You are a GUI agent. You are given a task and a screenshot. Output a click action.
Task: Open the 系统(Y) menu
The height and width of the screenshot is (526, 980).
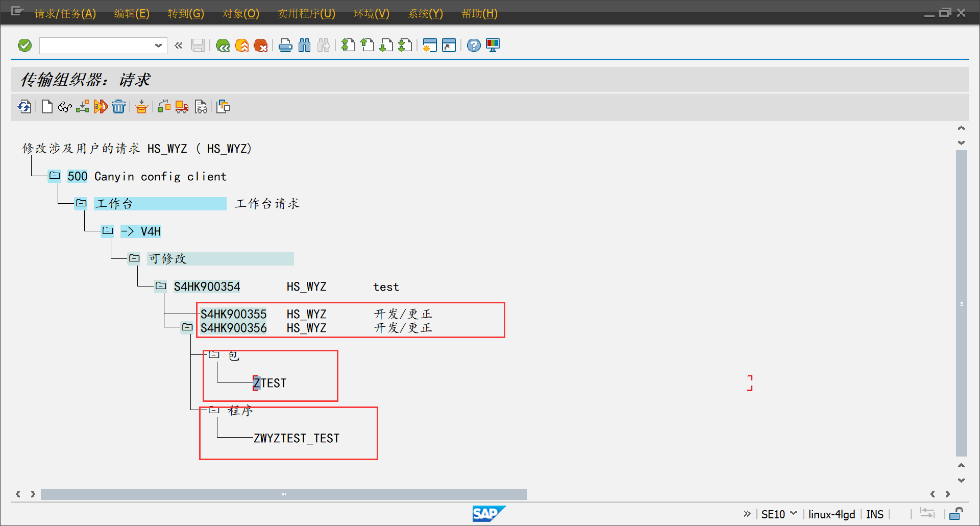click(x=426, y=14)
